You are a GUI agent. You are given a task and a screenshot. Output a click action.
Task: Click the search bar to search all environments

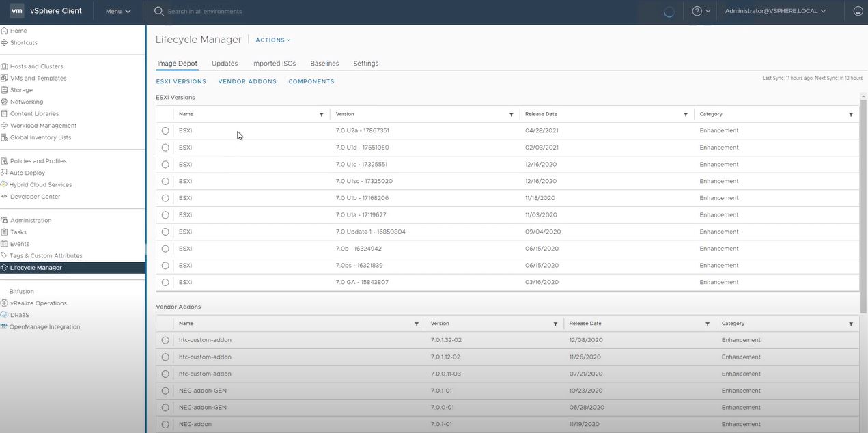tap(205, 11)
